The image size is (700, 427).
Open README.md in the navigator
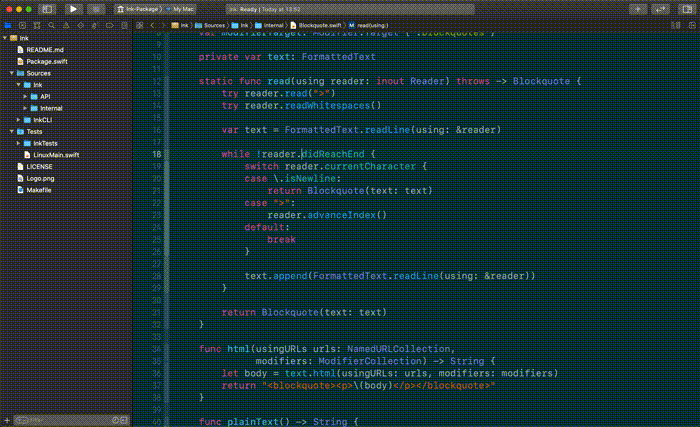coord(45,50)
